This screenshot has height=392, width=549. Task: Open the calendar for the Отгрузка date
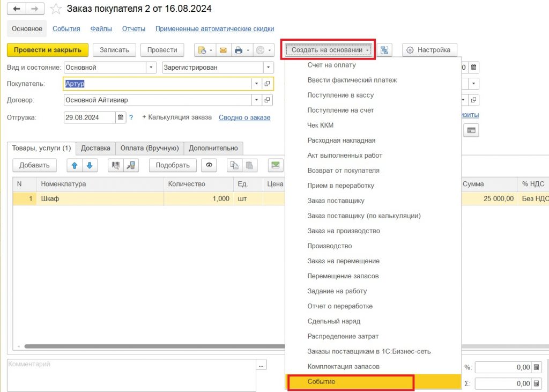coord(121,117)
